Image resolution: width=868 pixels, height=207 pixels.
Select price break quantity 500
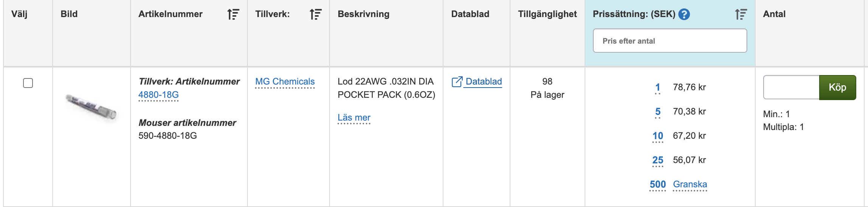[x=658, y=184]
